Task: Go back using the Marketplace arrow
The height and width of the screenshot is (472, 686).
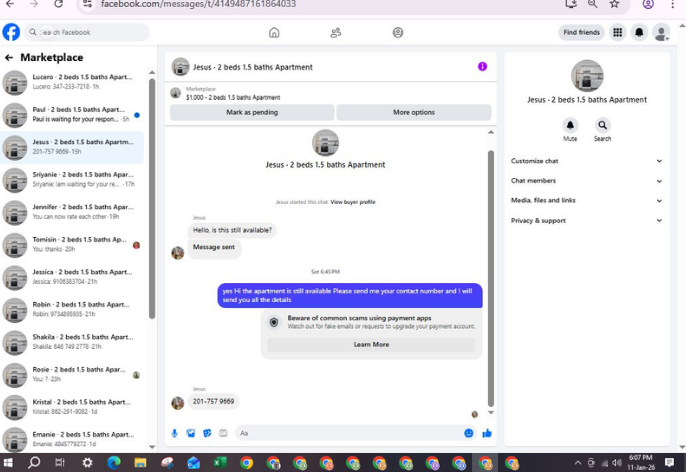Action: coord(9,57)
